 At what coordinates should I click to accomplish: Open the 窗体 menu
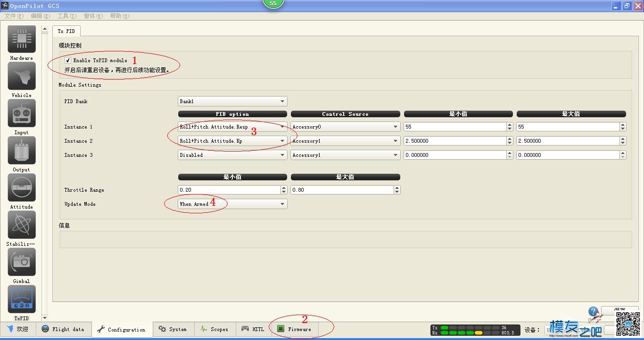click(x=93, y=16)
